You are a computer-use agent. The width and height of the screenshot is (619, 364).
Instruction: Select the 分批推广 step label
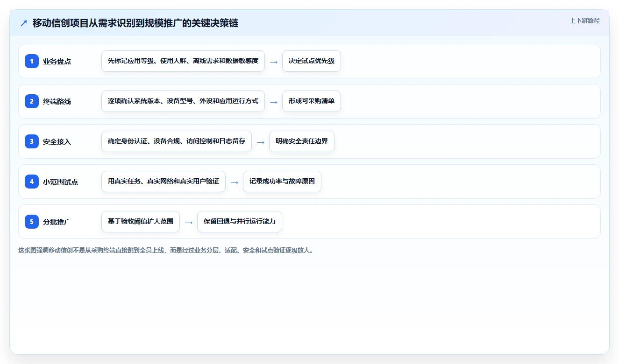click(57, 222)
